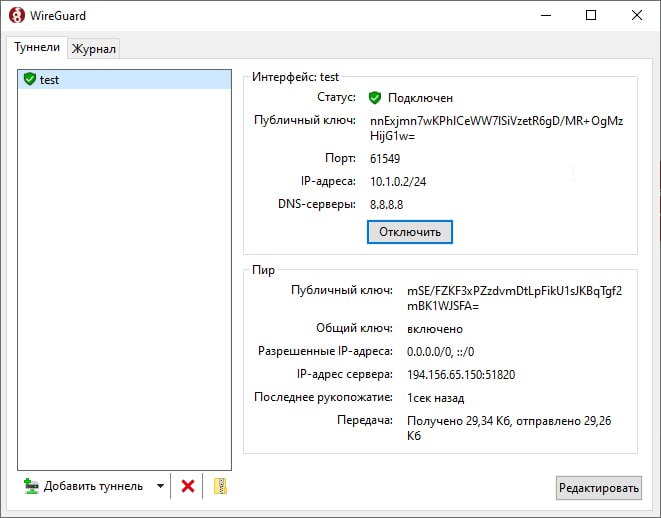Click the green shield status icon near Подключен
The image size is (661, 518).
pyautogui.click(x=375, y=98)
